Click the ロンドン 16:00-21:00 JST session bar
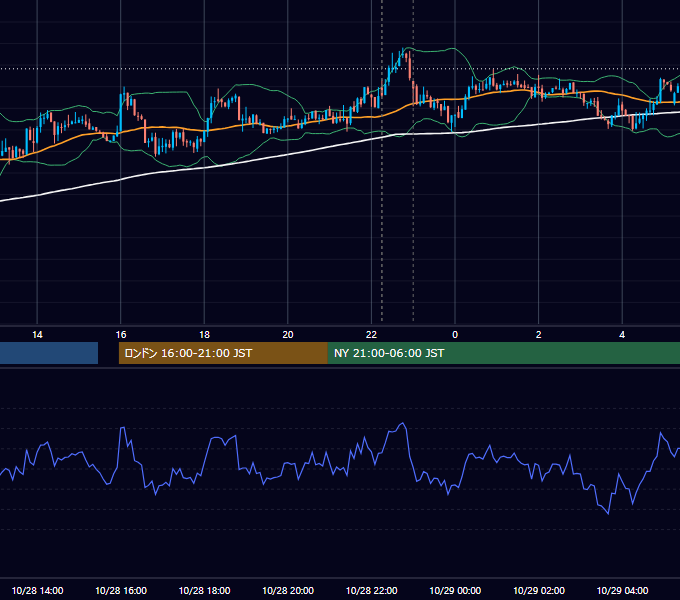This screenshot has width=680, height=600. click(223, 353)
